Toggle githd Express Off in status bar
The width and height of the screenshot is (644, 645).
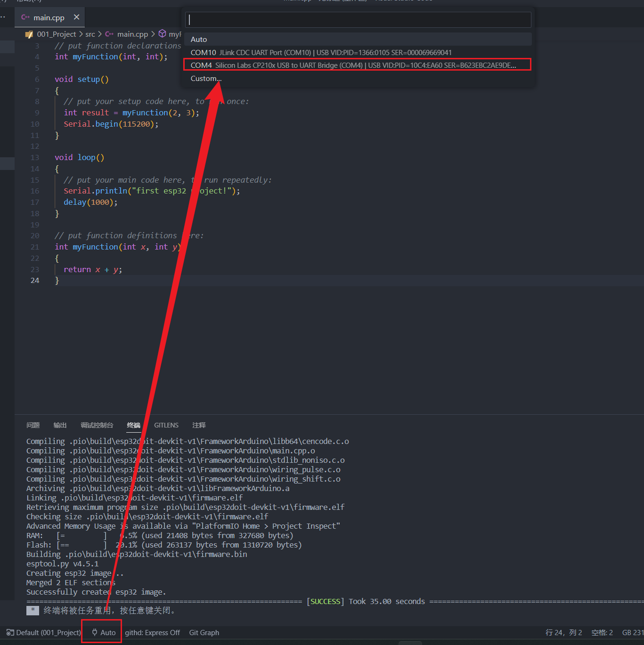(x=152, y=632)
